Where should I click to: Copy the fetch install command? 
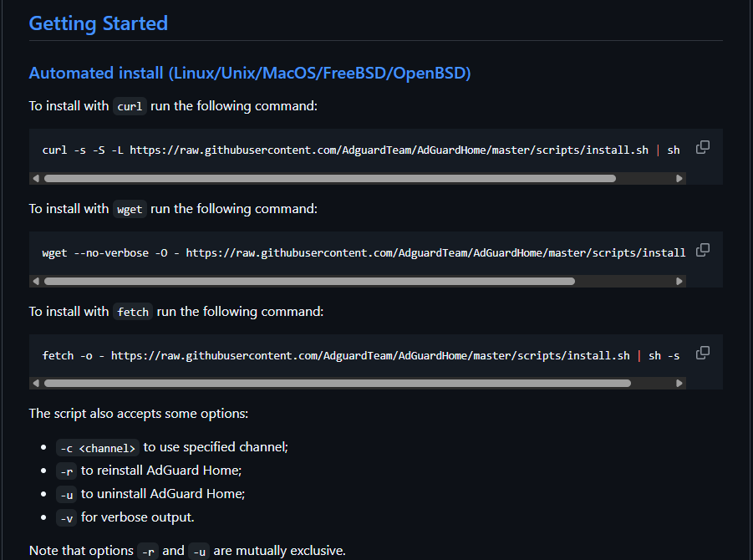click(x=702, y=352)
